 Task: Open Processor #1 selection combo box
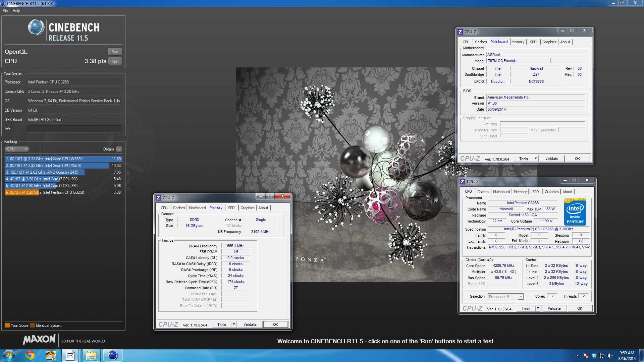[506, 296]
